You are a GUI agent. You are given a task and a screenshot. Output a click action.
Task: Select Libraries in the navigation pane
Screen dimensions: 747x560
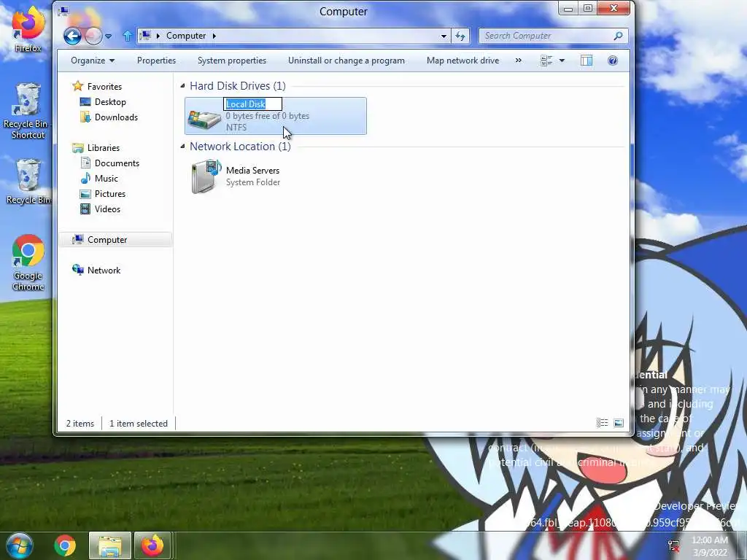coord(104,147)
